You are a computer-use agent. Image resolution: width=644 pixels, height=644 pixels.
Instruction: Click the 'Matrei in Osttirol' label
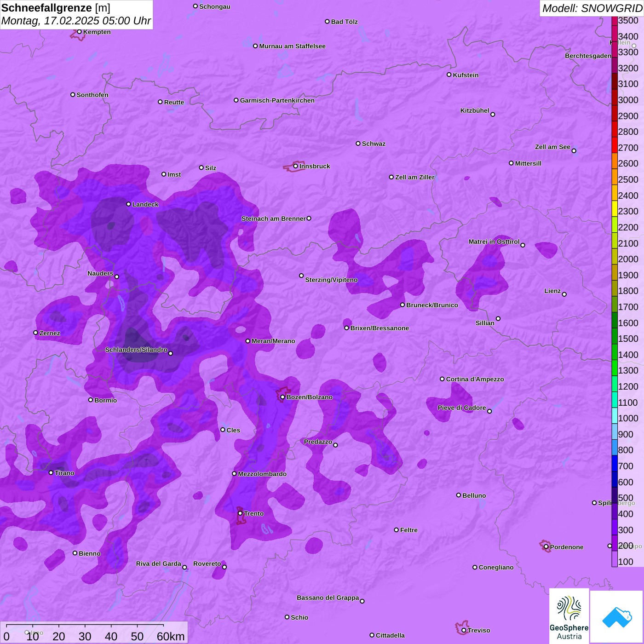494,241
